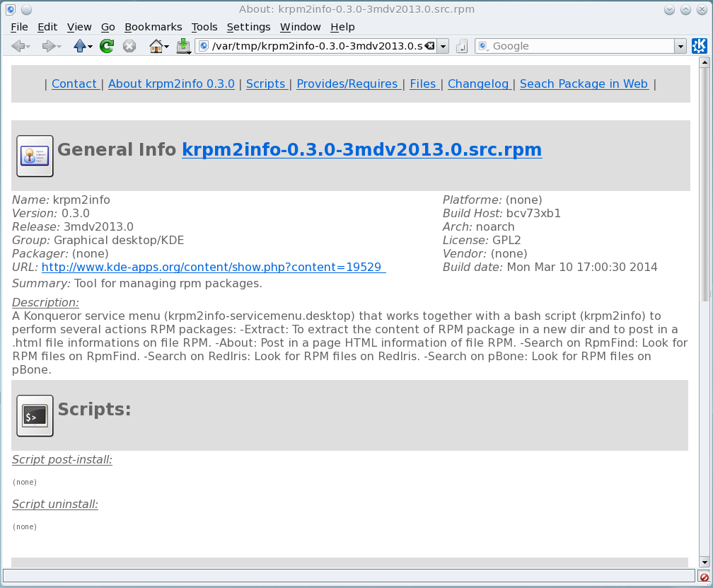Click the vertical scrollbar thumb

pos(705,184)
